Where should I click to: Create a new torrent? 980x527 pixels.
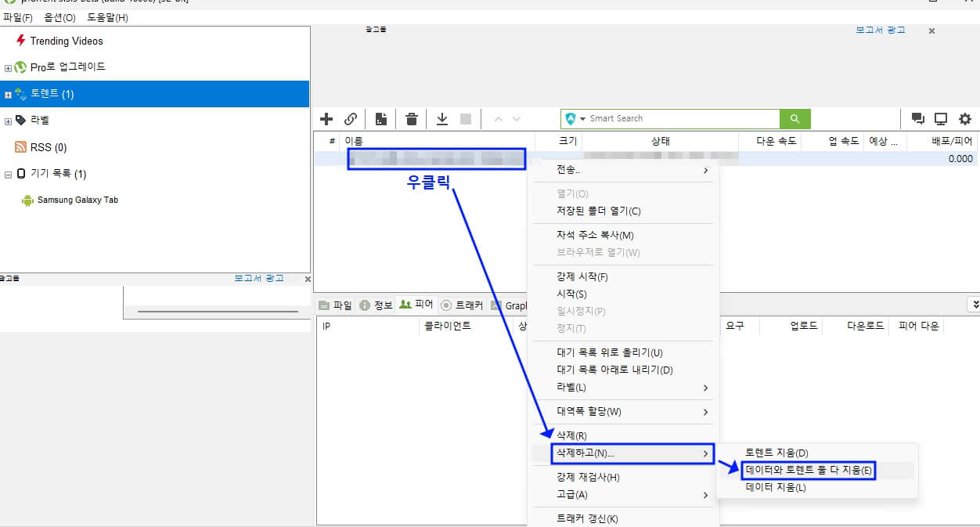(x=381, y=119)
